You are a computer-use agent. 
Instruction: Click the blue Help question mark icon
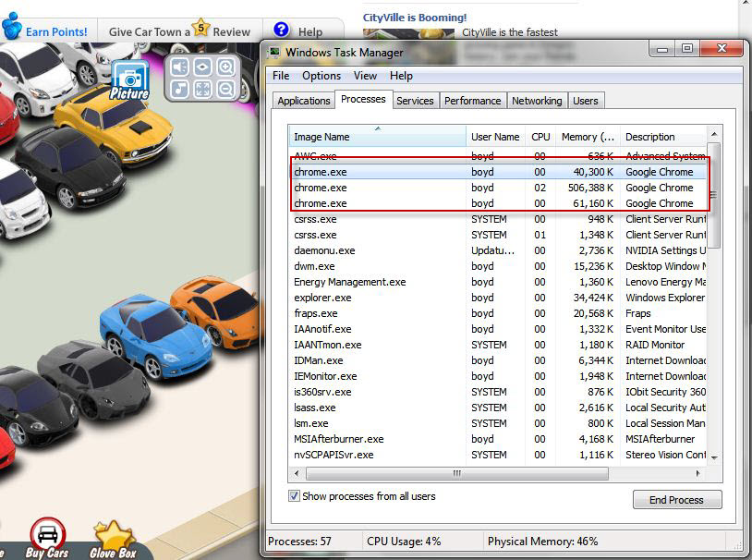(281, 30)
